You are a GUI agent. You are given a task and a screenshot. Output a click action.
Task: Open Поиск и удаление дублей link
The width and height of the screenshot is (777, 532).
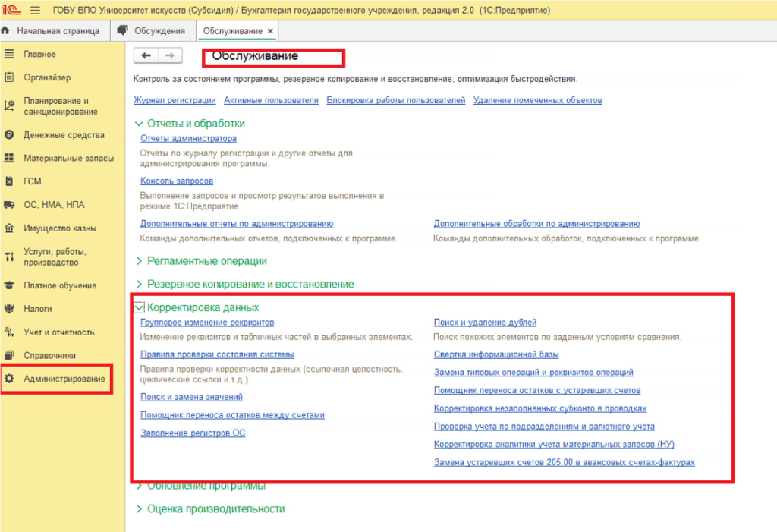(x=485, y=323)
